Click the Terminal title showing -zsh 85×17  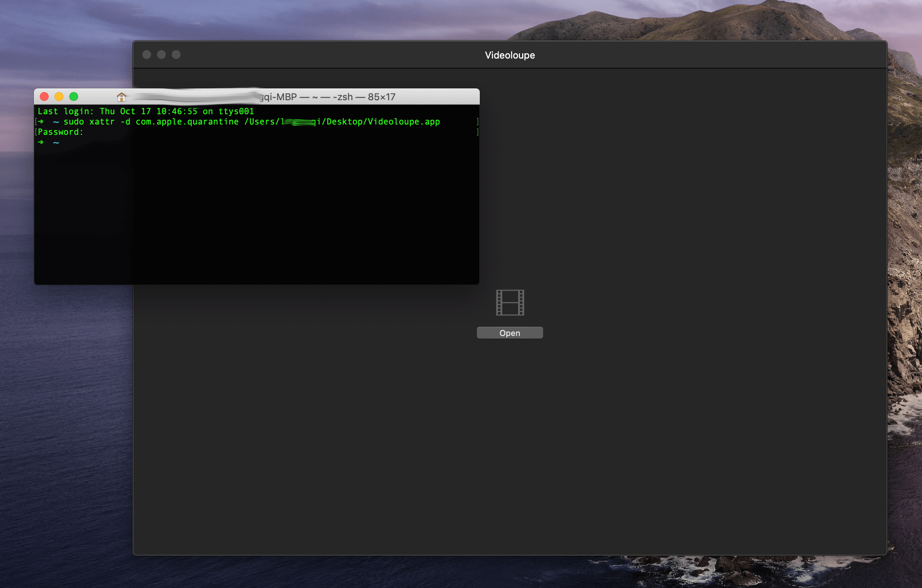pos(364,97)
